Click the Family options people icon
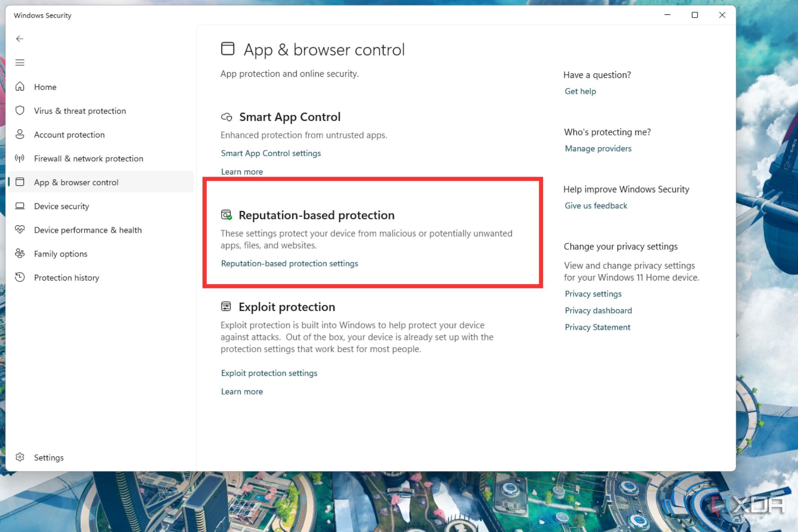This screenshot has width=798, height=532. pyautogui.click(x=20, y=253)
